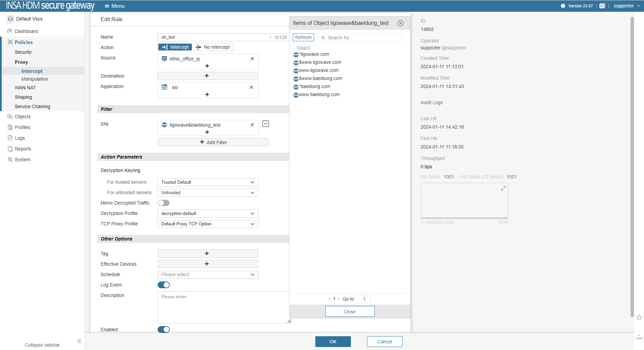Open the trusted servers keyring dropdown
The height and width of the screenshot is (350, 644).
coord(208,182)
